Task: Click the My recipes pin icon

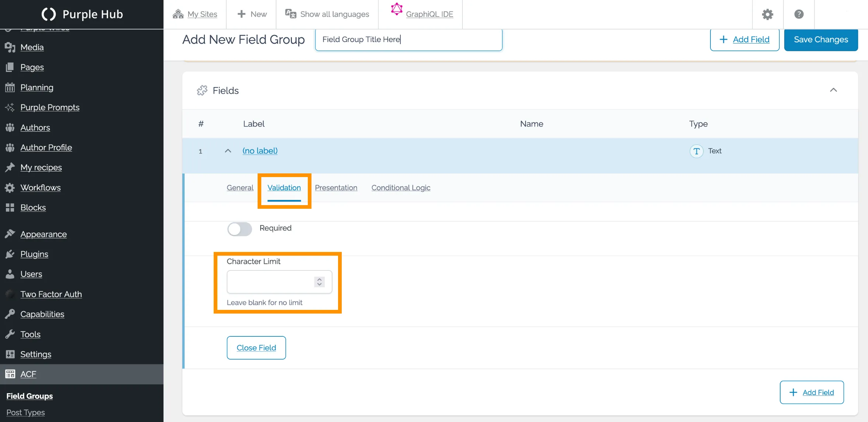Action: point(10,167)
